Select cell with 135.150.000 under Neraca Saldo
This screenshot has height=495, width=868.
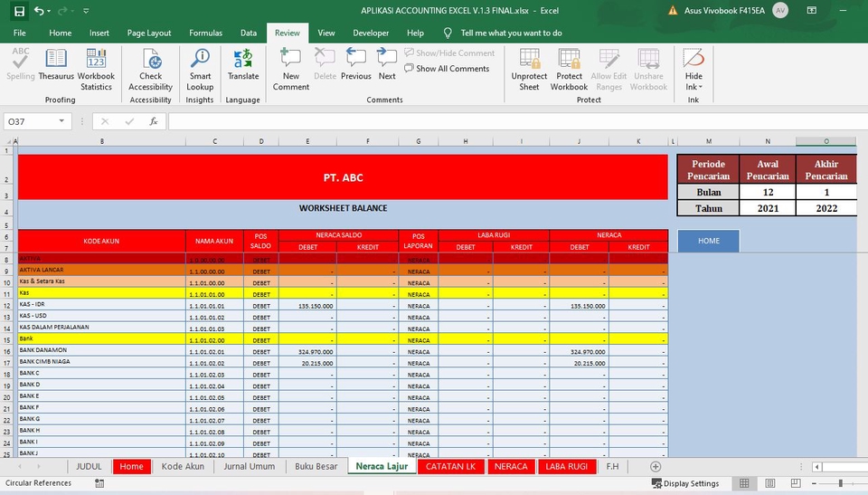tap(307, 306)
